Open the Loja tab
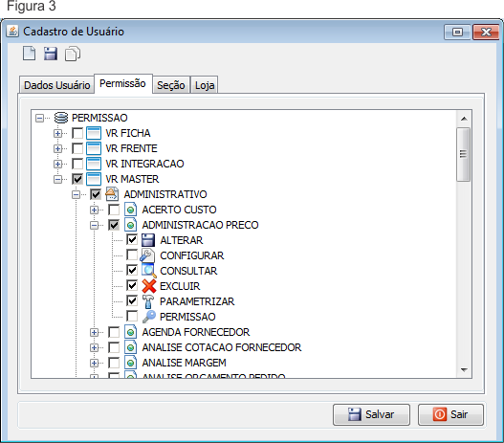This screenshot has height=443, width=504. click(x=205, y=85)
